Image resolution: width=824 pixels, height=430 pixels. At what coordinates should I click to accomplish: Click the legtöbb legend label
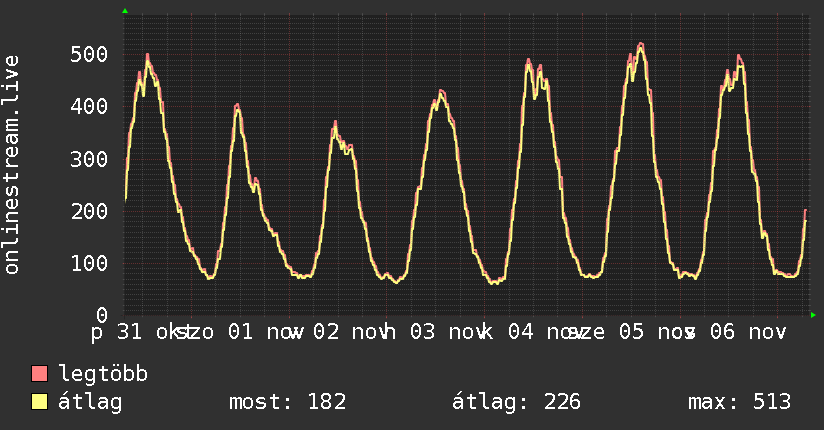[103, 374]
